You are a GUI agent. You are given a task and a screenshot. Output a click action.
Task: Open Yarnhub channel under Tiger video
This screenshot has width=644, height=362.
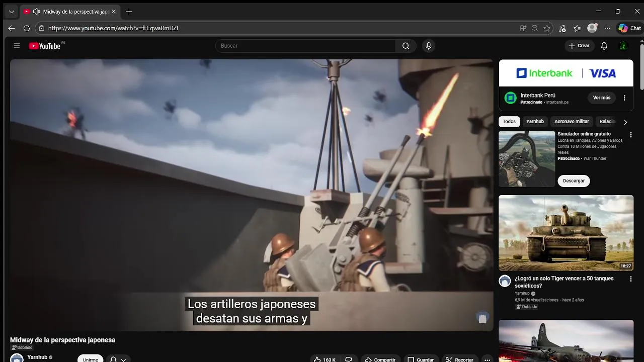[522, 293]
